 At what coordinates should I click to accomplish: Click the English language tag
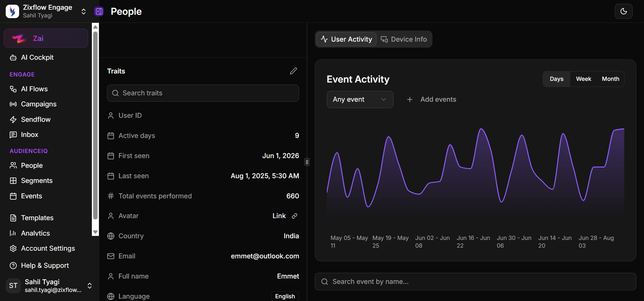(x=285, y=296)
